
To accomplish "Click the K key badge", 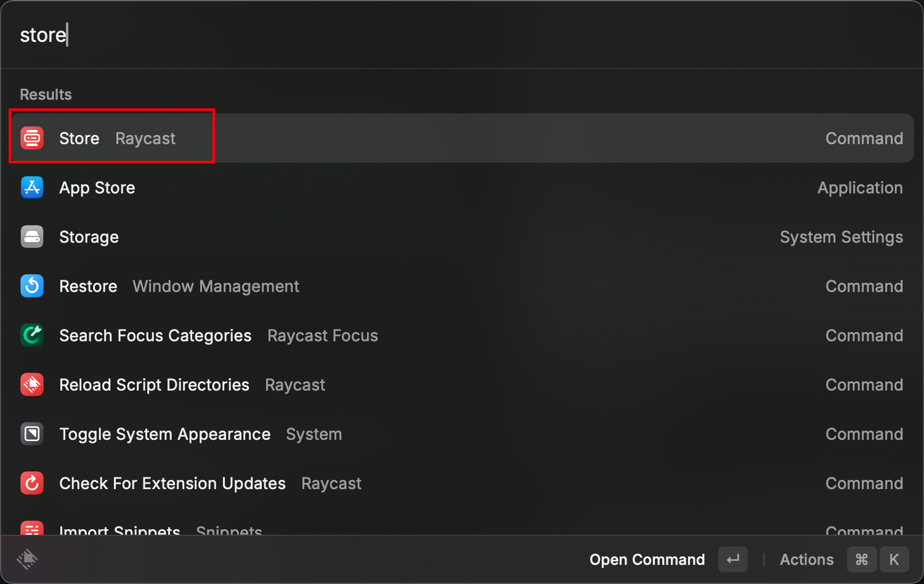I will (894, 559).
